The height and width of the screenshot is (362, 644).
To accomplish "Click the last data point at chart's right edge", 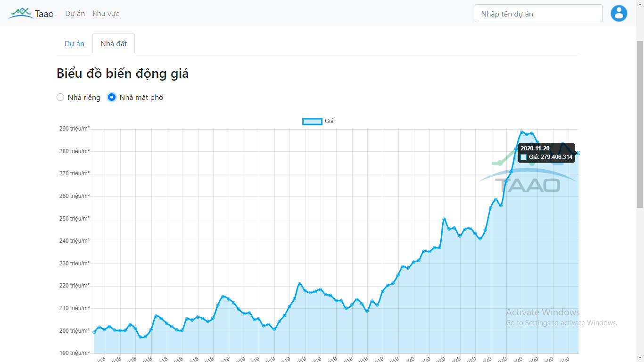I will coord(578,153).
